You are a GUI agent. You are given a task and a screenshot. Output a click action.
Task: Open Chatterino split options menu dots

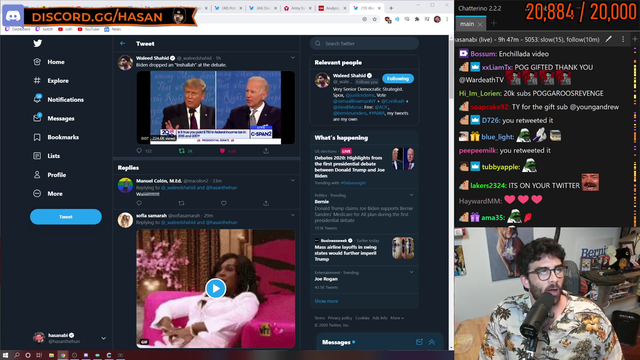(x=623, y=39)
